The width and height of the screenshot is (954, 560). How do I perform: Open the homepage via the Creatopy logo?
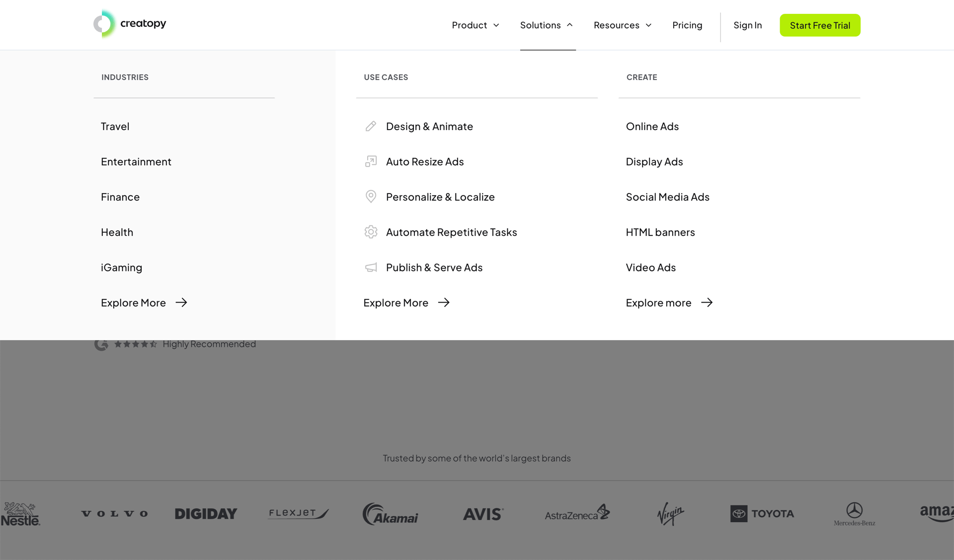pyautogui.click(x=130, y=23)
